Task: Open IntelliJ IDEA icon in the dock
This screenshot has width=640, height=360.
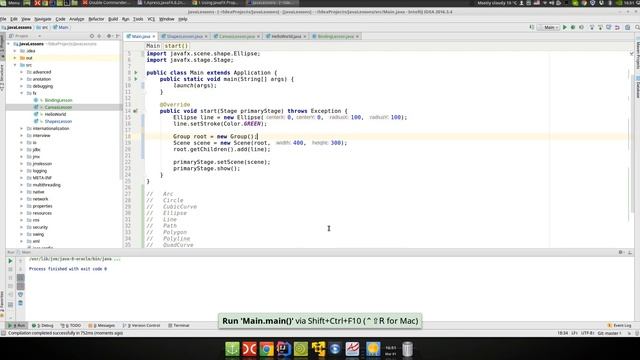Action: coord(283,349)
